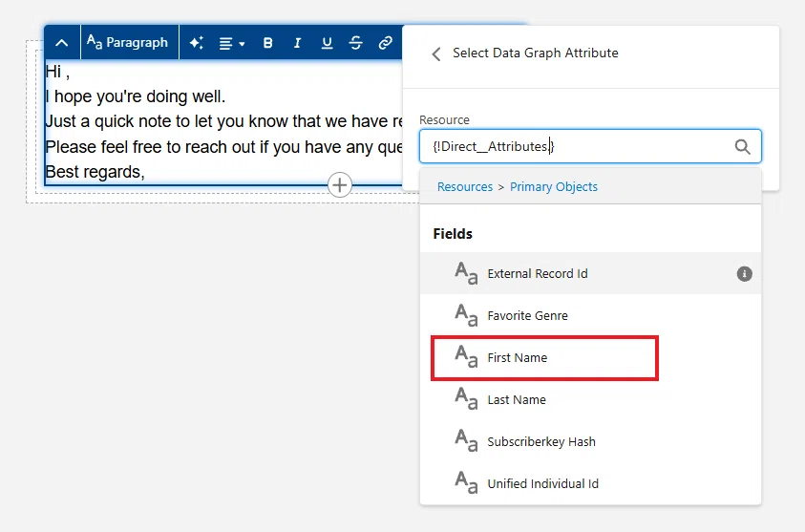Insert a link with the chain icon
805x532 pixels.
click(x=385, y=43)
